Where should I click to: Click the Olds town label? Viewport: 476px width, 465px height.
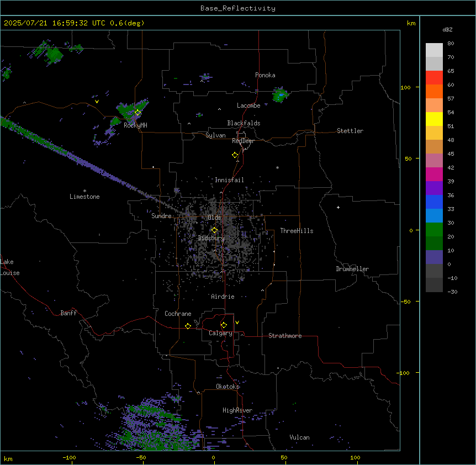point(214,218)
